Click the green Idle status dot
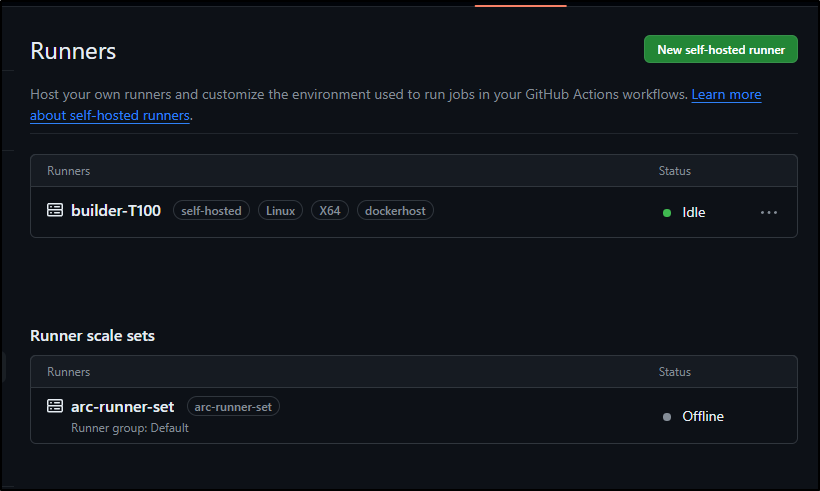The image size is (820, 491). point(667,213)
